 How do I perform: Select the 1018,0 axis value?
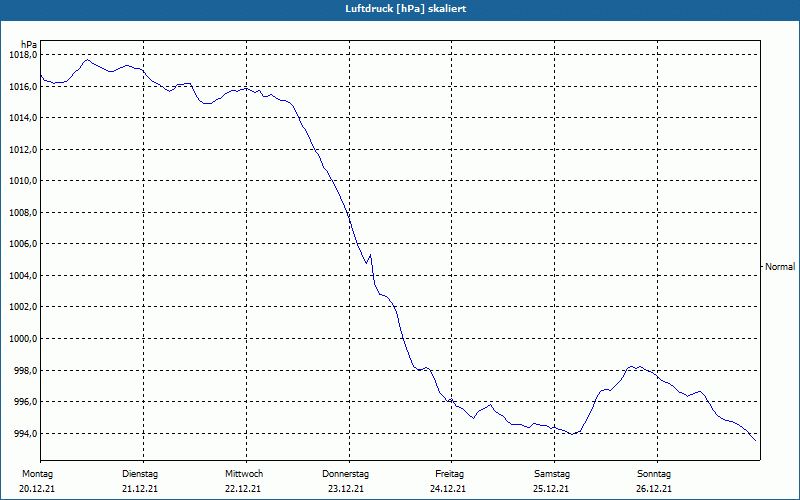23,55
